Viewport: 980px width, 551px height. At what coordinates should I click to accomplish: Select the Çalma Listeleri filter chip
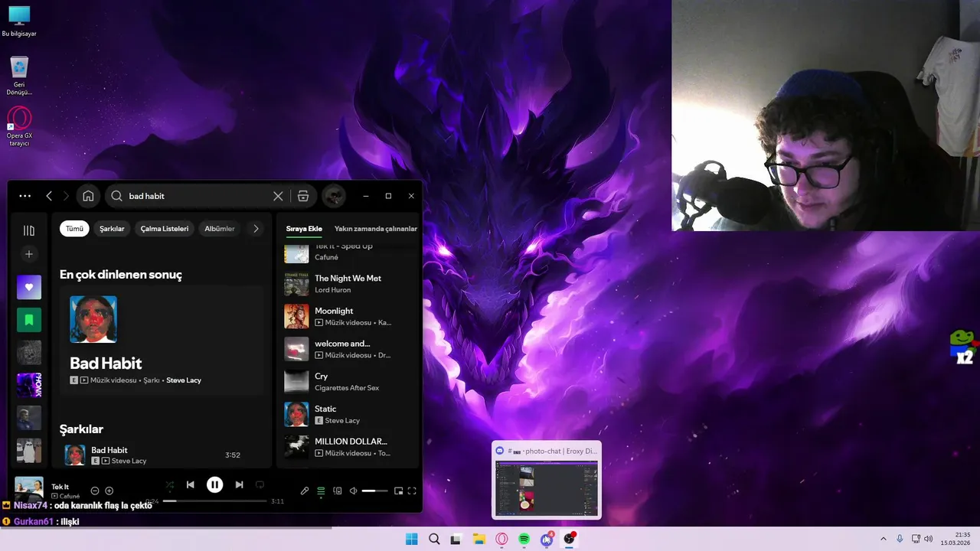(x=165, y=229)
